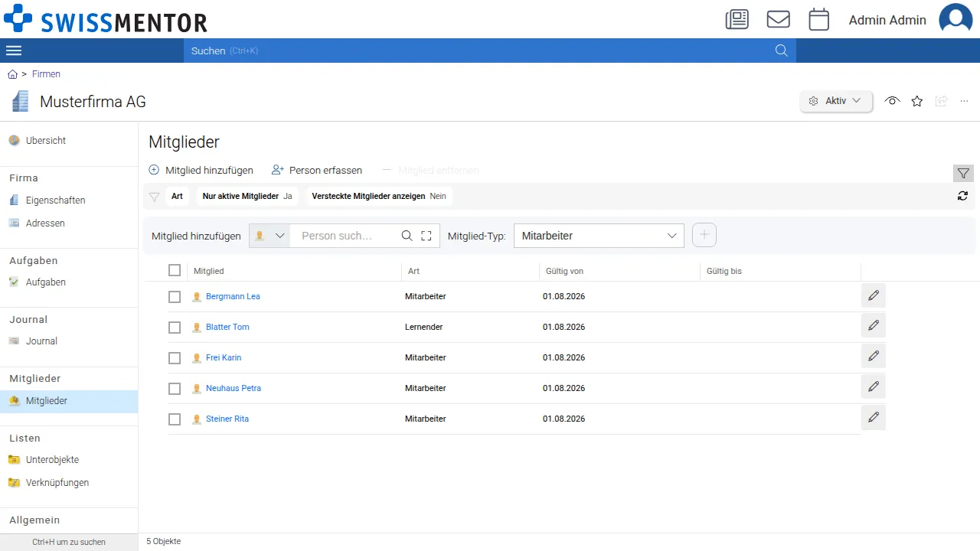Go to home via breadcrumb house icon

click(12, 74)
